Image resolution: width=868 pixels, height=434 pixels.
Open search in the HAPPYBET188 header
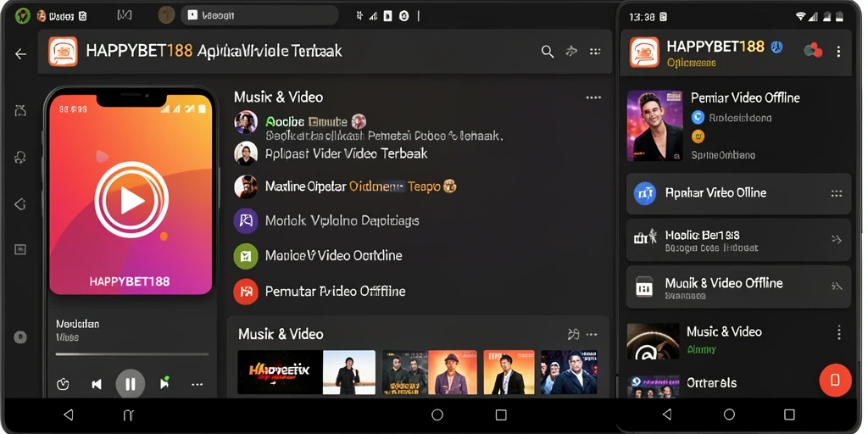[548, 52]
